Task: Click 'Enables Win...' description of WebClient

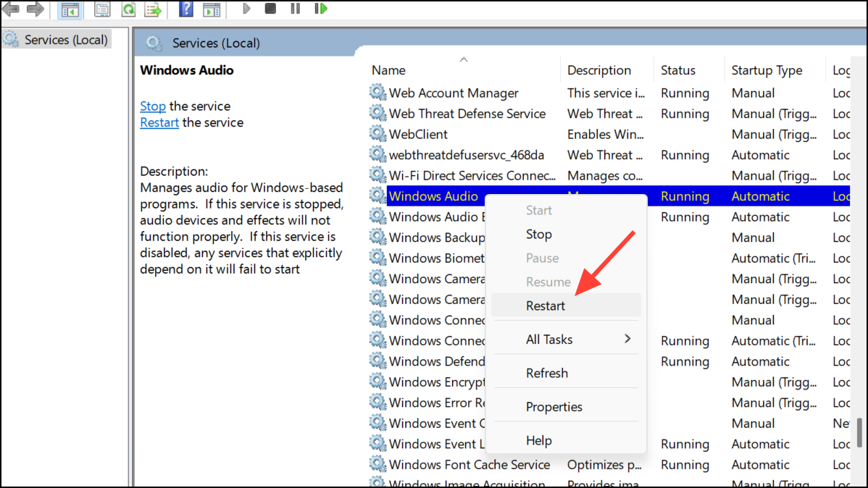Action: [605, 135]
